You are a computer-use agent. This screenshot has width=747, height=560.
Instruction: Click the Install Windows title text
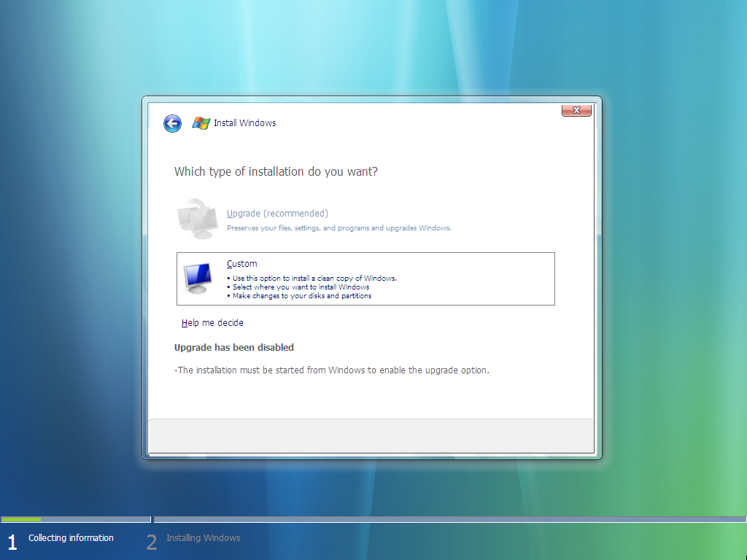[245, 122]
